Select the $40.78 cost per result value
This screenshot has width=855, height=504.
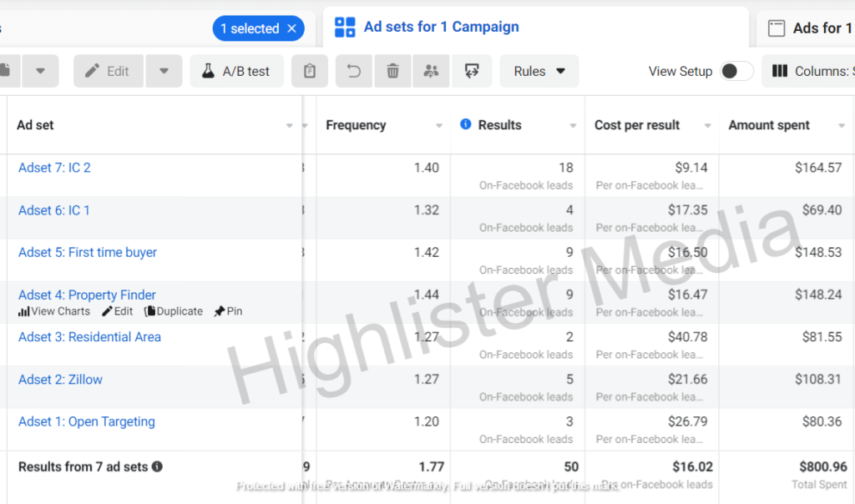click(688, 337)
